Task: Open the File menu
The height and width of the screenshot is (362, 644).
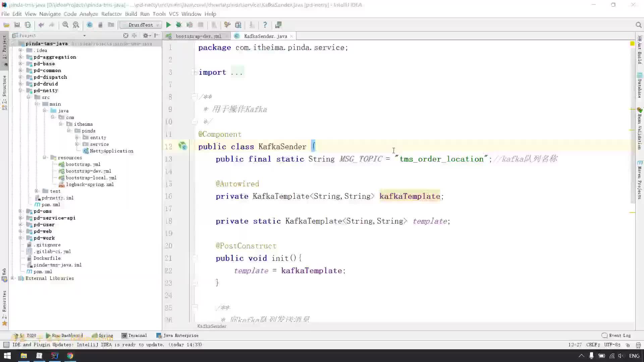Action: 5,14
